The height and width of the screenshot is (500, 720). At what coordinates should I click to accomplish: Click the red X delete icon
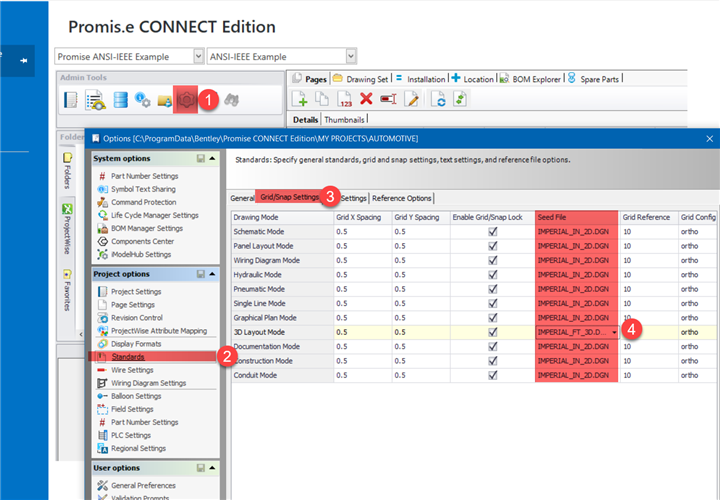(366, 98)
